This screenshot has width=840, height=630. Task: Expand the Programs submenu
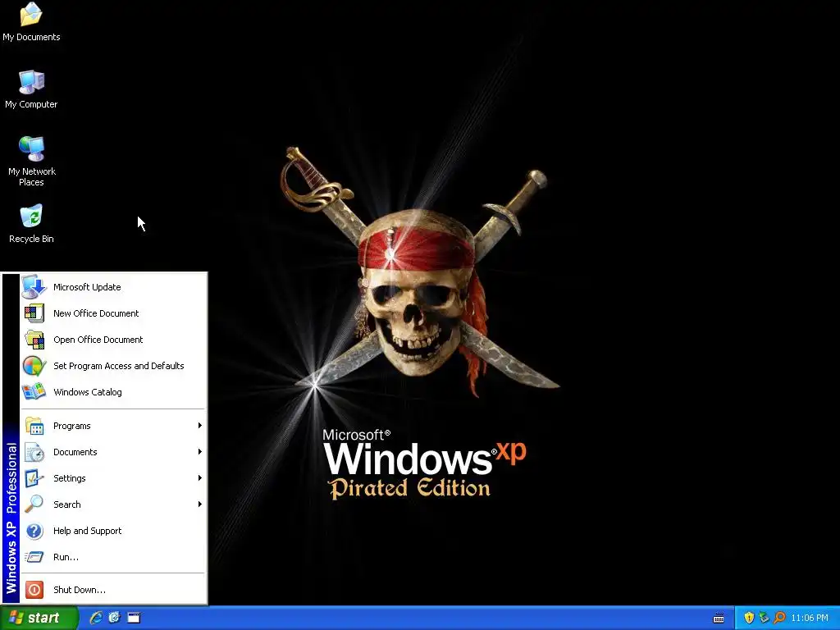tap(113, 426)
